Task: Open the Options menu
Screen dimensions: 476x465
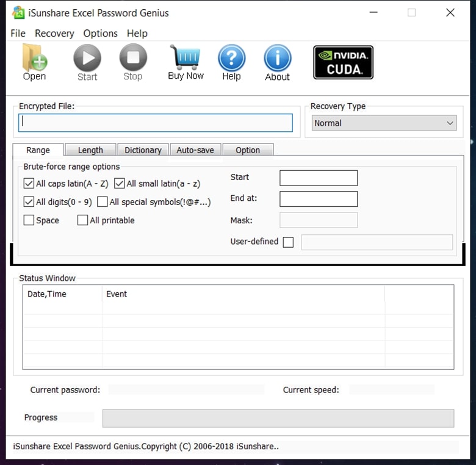Action: click(101, 33)
